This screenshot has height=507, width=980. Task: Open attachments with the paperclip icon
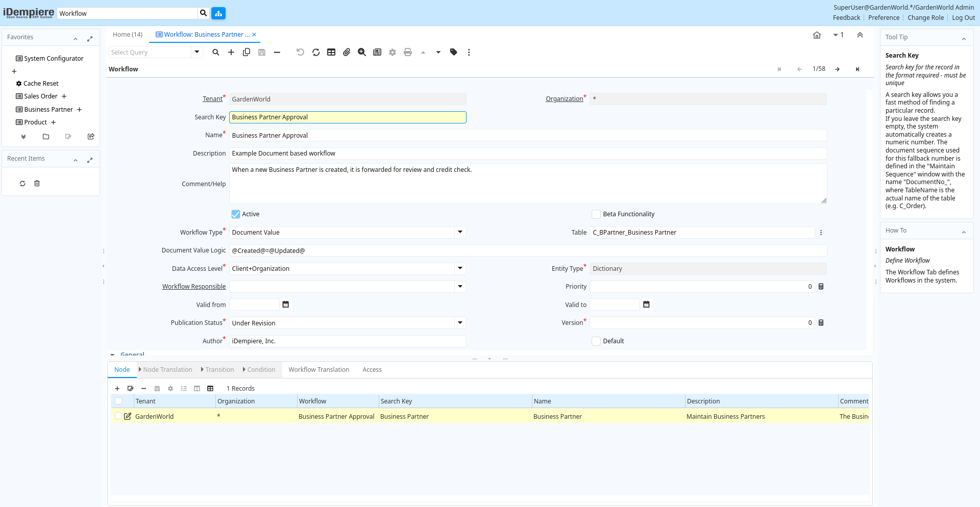tap(347, 52)
